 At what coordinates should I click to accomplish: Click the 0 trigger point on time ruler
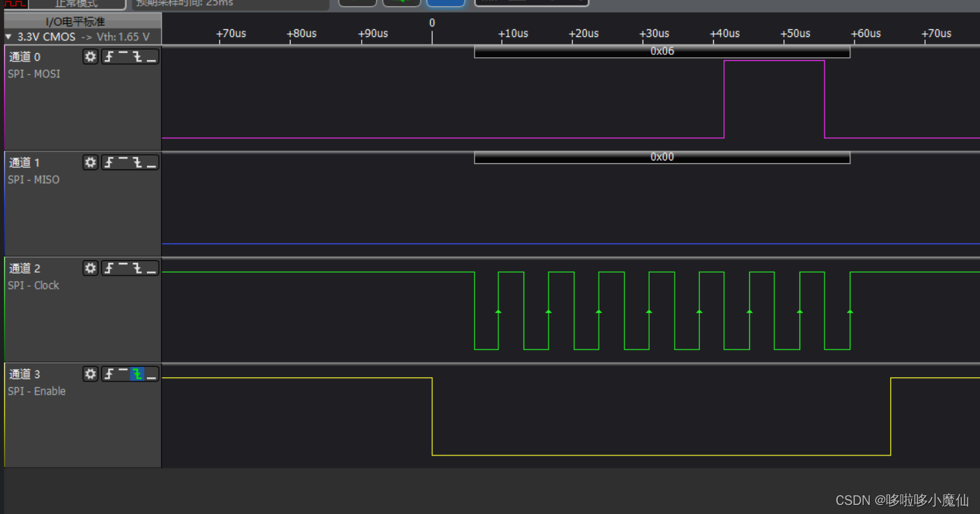[x=432, y=23]
